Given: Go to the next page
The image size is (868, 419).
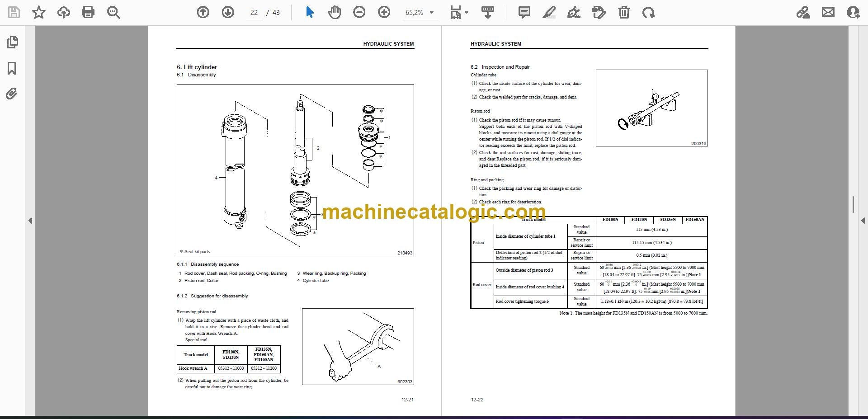Looking at the screenshot, I should click(x=228, y=13).
